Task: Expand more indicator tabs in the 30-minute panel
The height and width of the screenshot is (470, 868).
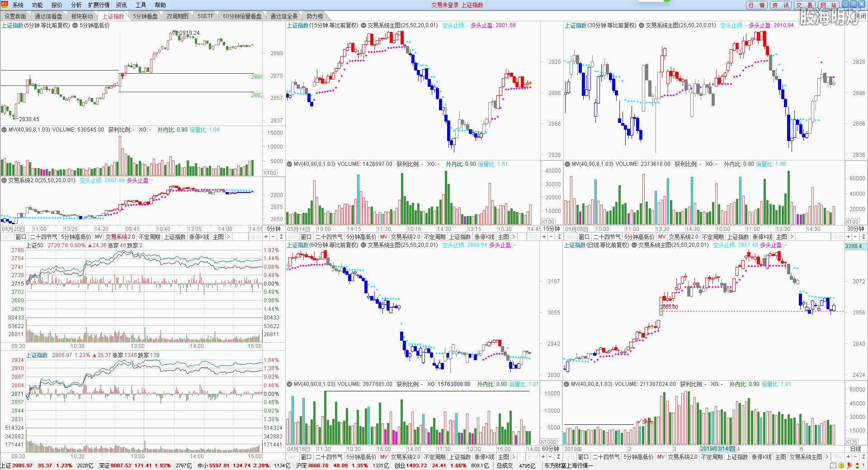Action: [x=792, y=237]
